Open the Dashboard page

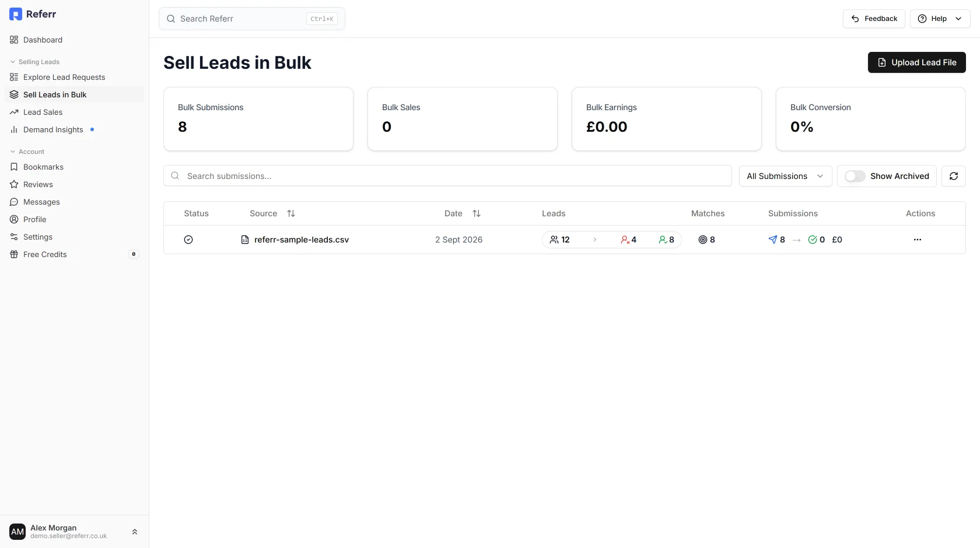(74, 40)
